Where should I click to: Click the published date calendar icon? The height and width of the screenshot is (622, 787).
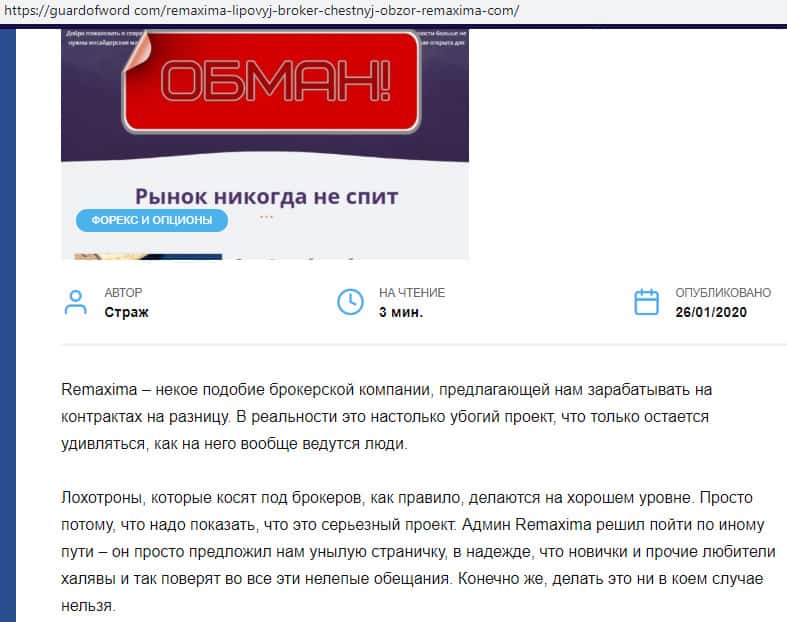tap(646, 302)
